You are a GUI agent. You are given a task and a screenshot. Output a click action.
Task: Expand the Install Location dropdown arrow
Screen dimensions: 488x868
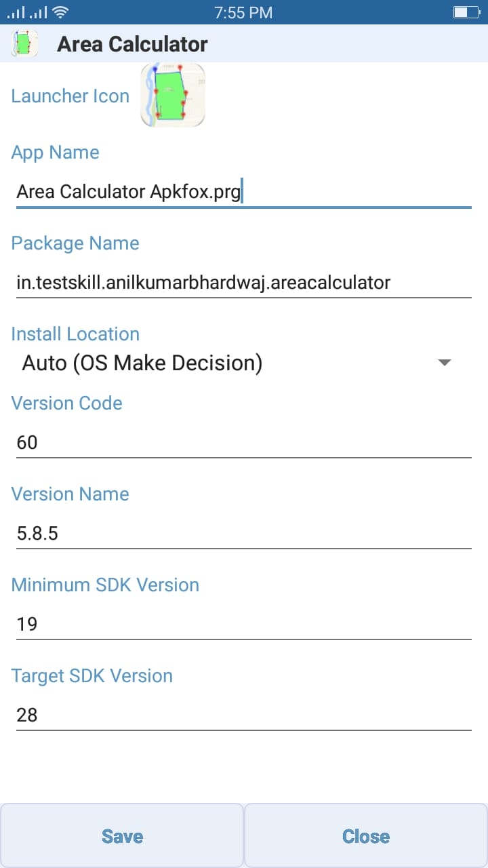[x=445, y=363]
